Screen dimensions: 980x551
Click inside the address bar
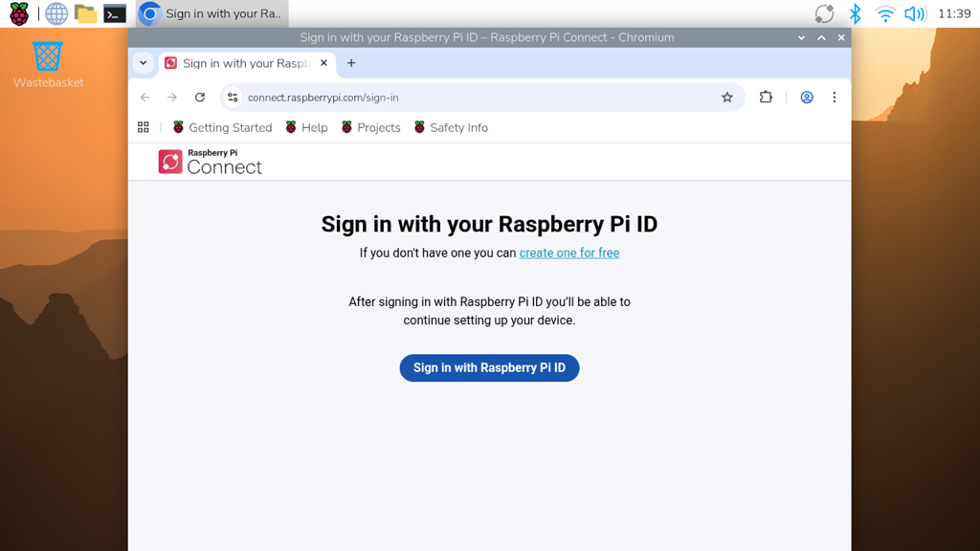pyautogui.click(x=383, y=97)
